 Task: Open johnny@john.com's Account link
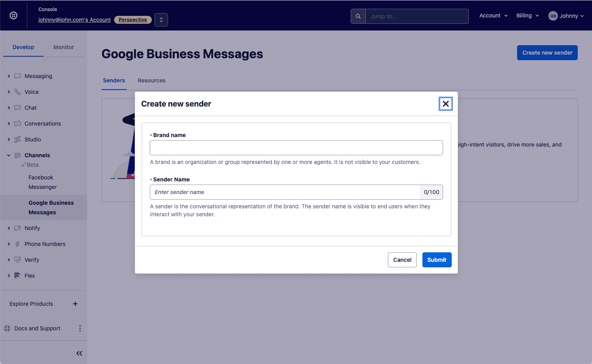coord(74,20)
